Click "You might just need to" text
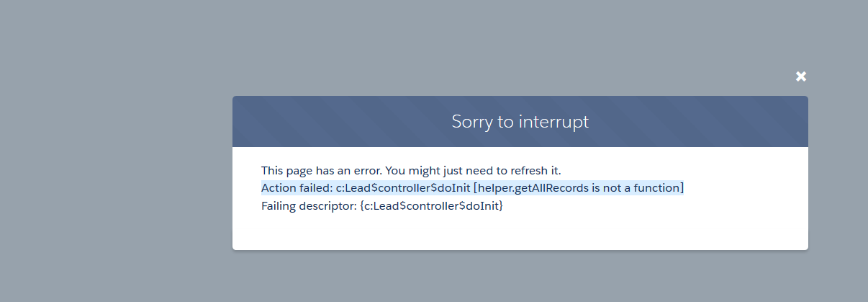Screen dimensions: 868x302 point(440,171)
